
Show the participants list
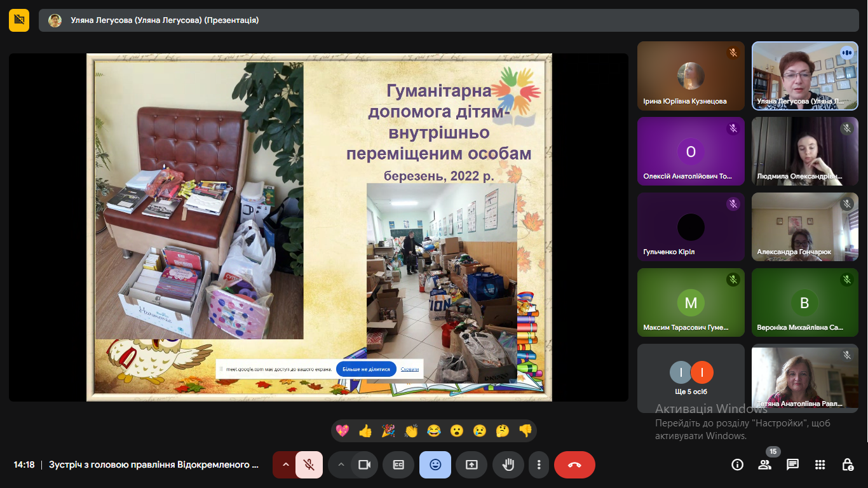pyautogui.click(x=764, y=464)
